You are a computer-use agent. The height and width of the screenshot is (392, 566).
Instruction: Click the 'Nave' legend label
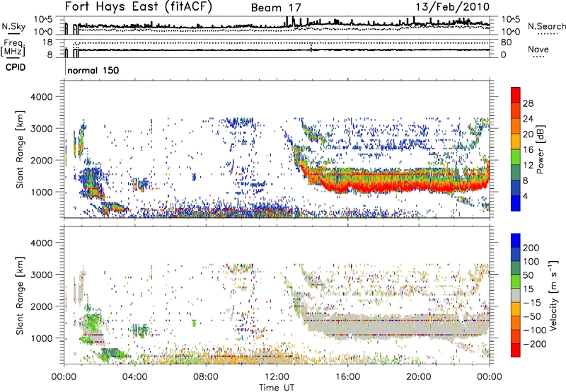coord(538,49)
